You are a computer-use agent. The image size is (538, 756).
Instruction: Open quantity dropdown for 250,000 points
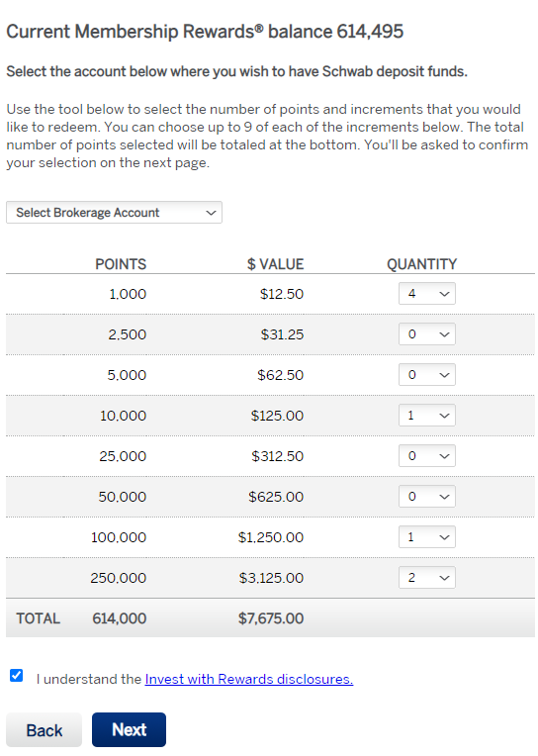[x=426, y=577]
